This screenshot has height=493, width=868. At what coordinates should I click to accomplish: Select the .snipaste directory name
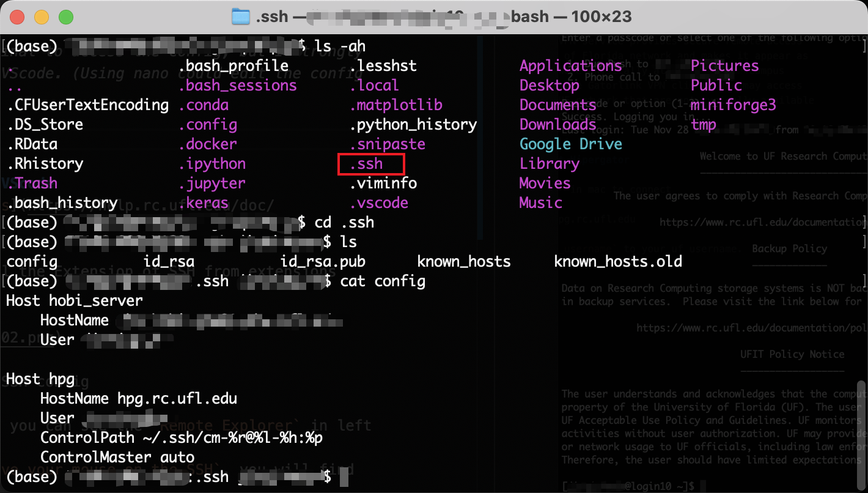pyautogui.click(x=388, y=144)
